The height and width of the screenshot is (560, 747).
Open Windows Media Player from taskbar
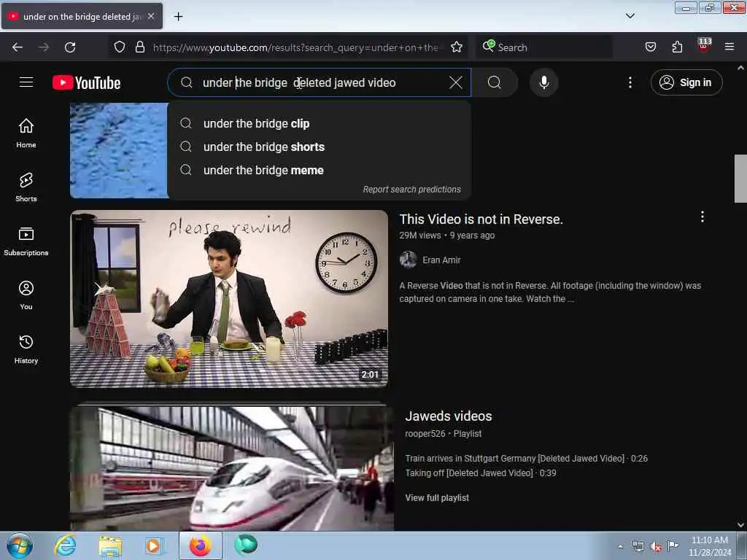point(153,546)
